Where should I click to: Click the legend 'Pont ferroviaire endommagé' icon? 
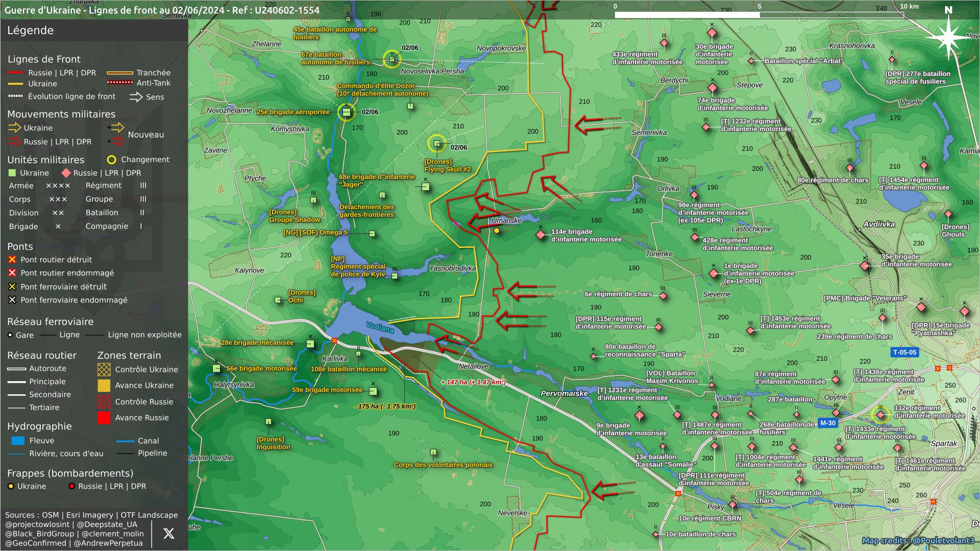pos(12,300)
